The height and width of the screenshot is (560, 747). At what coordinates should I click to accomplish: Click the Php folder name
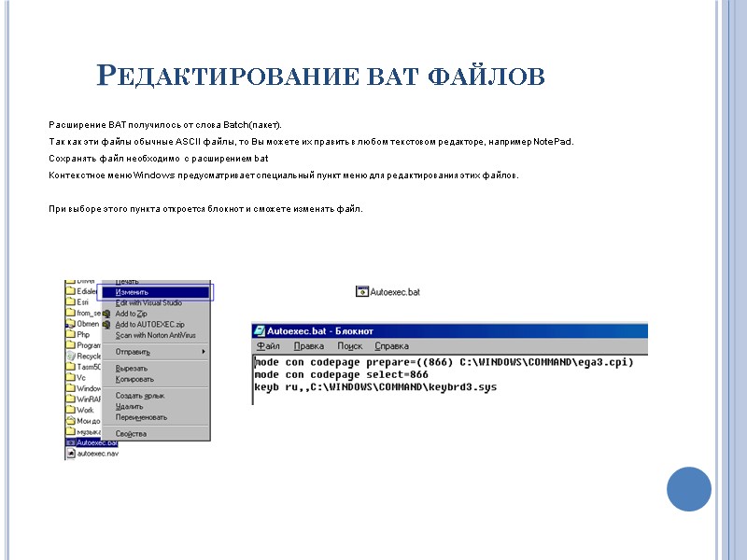coord(83,334)
